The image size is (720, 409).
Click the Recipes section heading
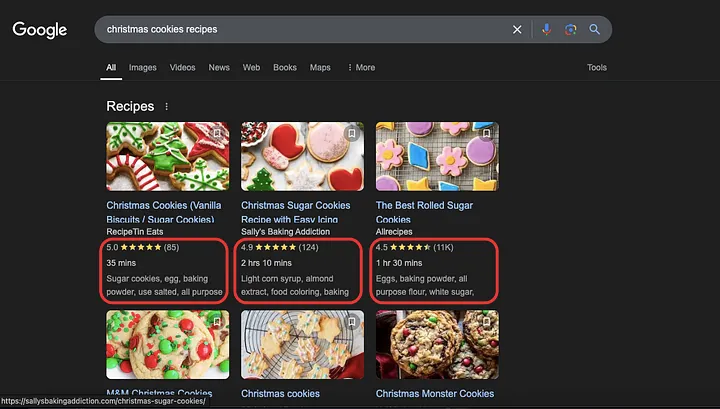[130, 106]
